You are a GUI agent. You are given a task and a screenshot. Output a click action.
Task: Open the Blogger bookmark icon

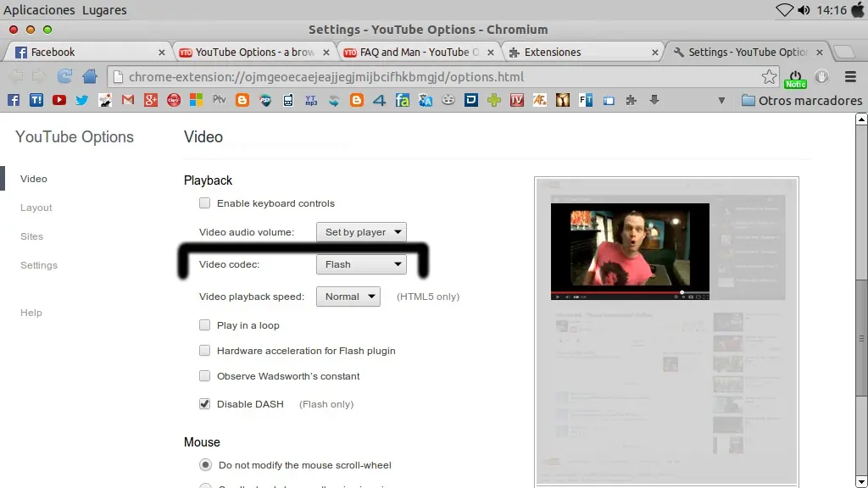click(x=242, y=100)
